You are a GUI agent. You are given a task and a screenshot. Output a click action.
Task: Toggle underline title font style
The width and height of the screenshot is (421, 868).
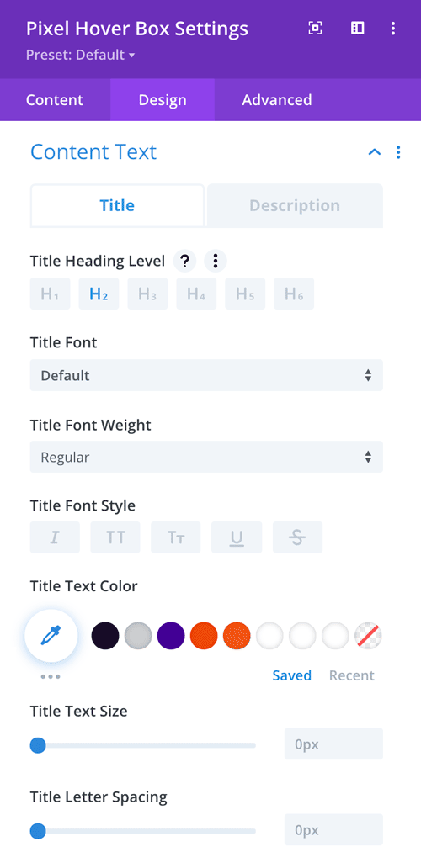[x=237, y=537]
